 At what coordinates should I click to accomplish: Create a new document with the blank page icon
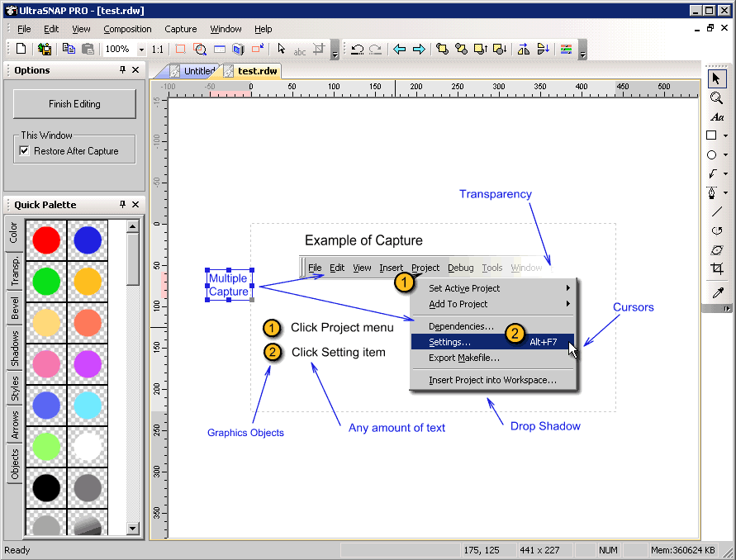click(x=21, y=49)
